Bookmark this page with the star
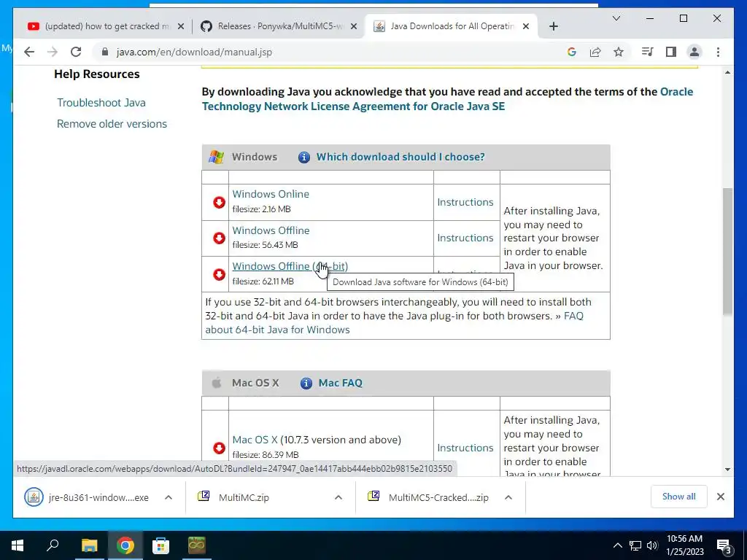 pyautogui.click(x=619, y=52)
